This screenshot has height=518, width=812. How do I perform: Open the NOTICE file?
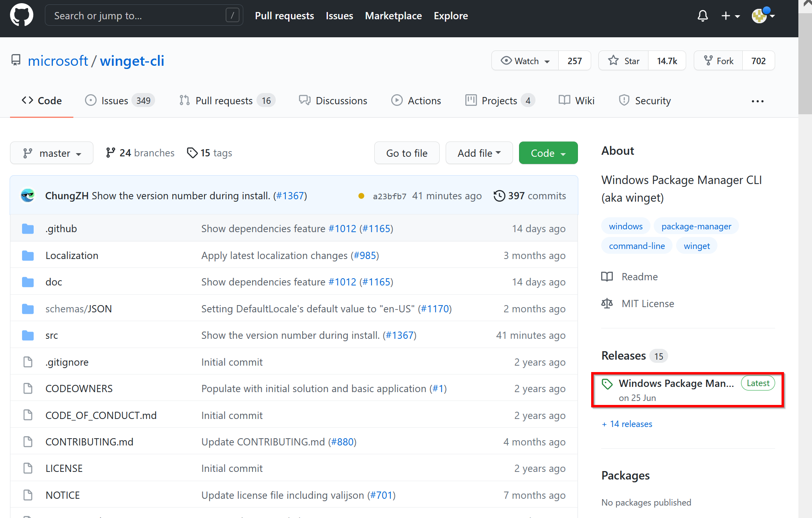coord(63,495)
